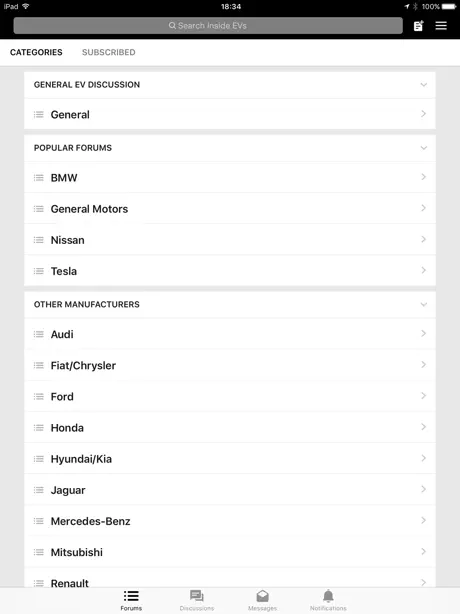Click the Search Inside EVs field

click(208, 26)
